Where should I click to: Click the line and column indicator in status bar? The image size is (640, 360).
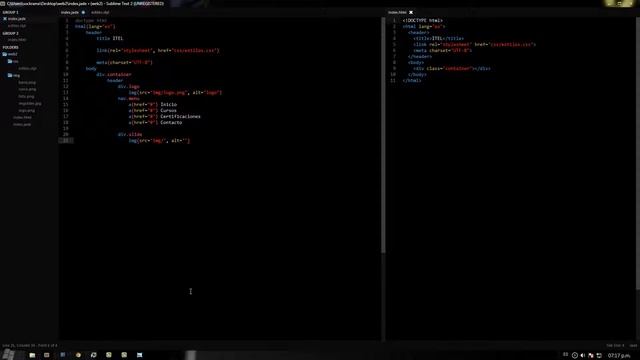click(30, 346)
